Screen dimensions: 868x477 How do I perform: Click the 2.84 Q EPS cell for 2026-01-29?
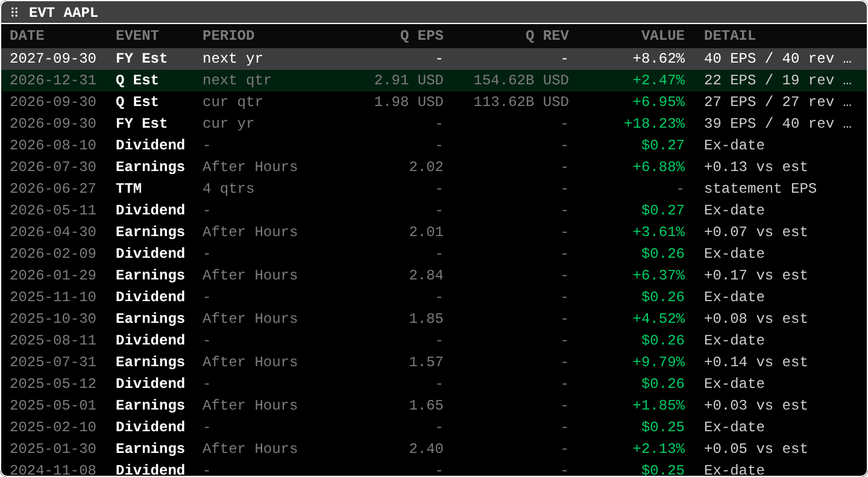(x=426, y=275)
